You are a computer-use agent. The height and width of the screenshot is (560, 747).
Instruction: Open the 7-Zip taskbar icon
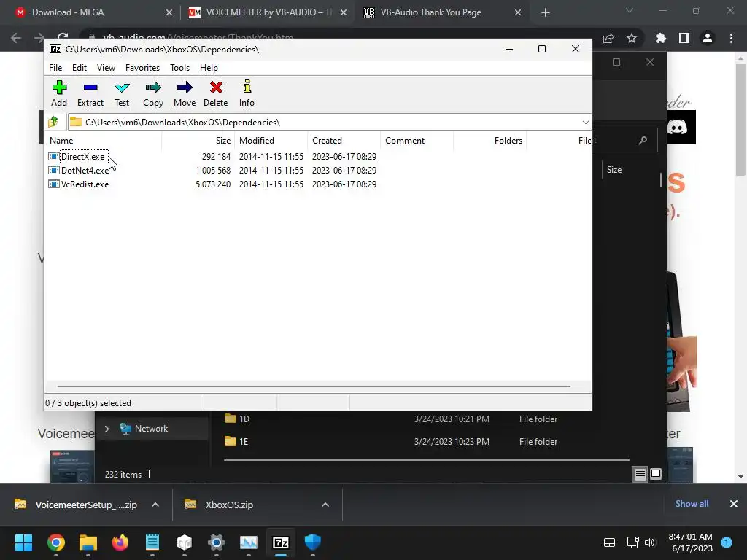click(x=281, y=542)
